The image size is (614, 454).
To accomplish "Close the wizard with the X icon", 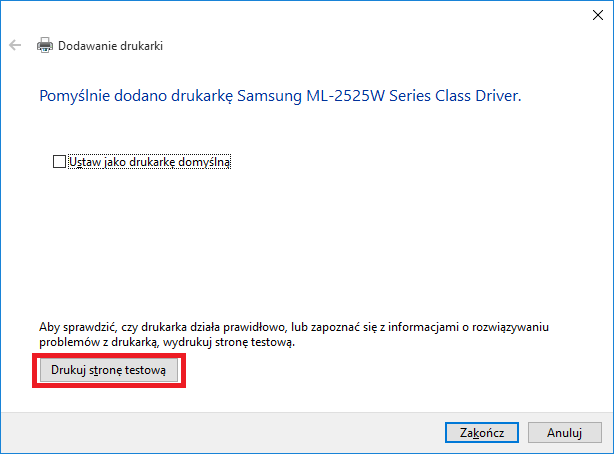I will (x=598, y=15).
